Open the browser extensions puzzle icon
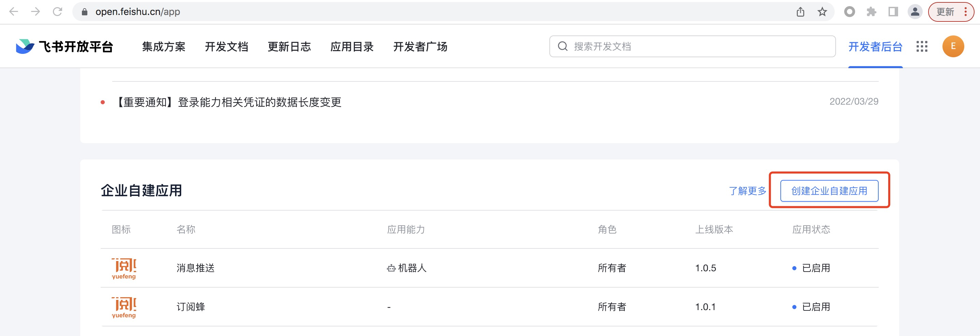The height and width of the screenshot is (336, 980). (871, 12)
